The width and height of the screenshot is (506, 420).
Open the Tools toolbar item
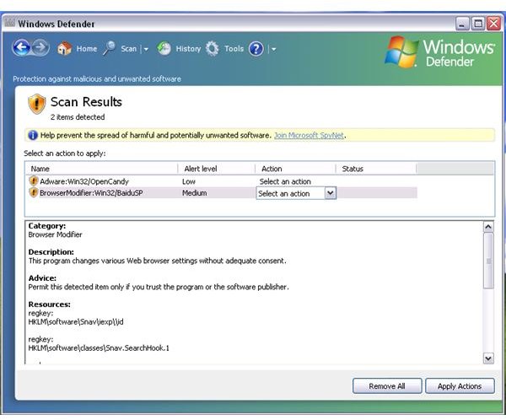tap(234, 49)
